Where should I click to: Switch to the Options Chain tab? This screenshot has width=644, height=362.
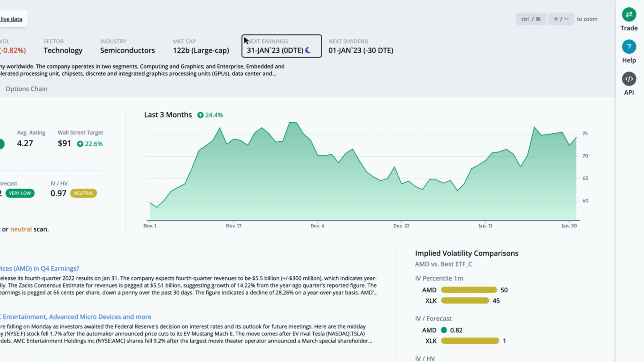click(x=26, y=89)
